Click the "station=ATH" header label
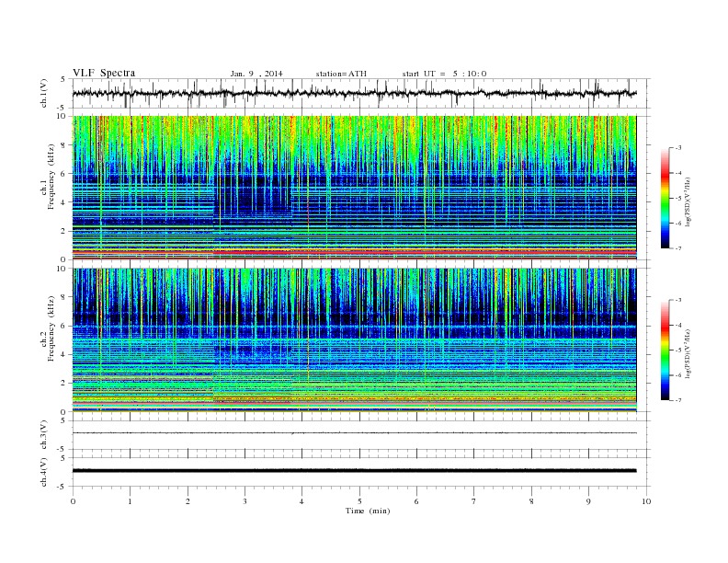728x563 pixels. (x=341, y=74)
